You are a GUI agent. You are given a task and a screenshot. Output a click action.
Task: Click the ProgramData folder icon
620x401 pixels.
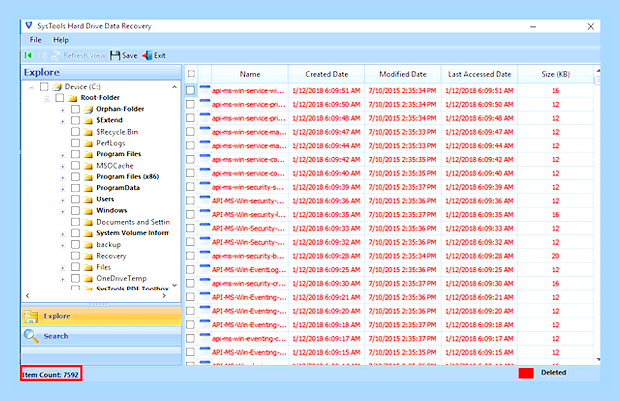[x=88, y=188]
